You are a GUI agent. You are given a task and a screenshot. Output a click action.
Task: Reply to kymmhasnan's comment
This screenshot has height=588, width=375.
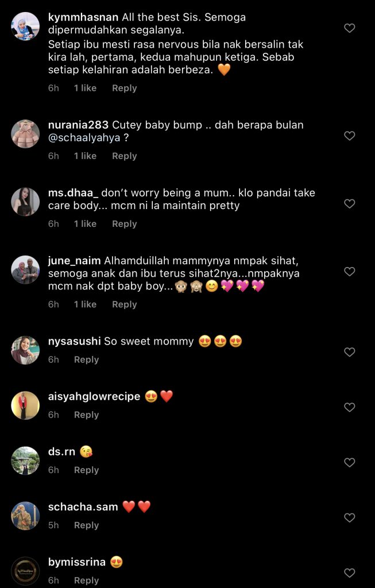[124, 88]
